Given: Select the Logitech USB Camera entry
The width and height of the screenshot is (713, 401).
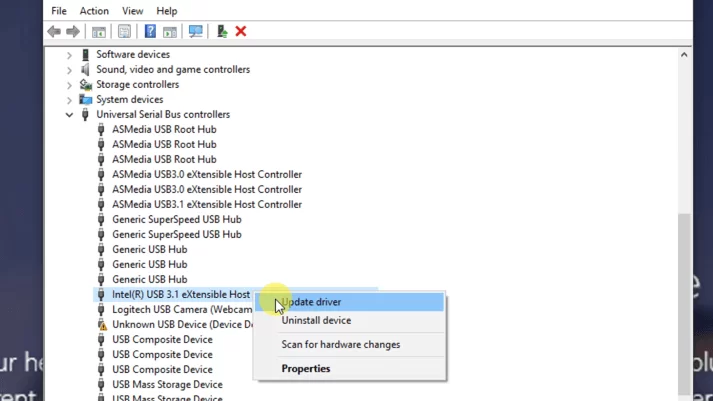Looking at the screenshot, I should click(x=182, y=310).
